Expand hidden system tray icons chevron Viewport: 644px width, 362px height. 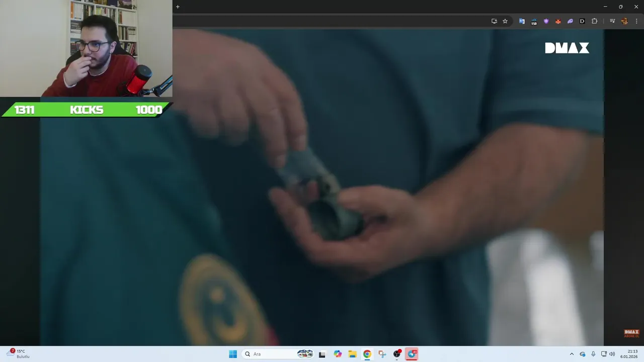[572, 354]
